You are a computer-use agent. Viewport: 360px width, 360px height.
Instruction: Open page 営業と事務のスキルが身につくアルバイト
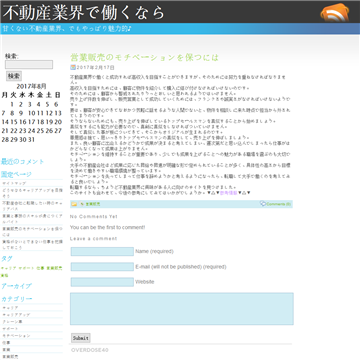point(32,219)
